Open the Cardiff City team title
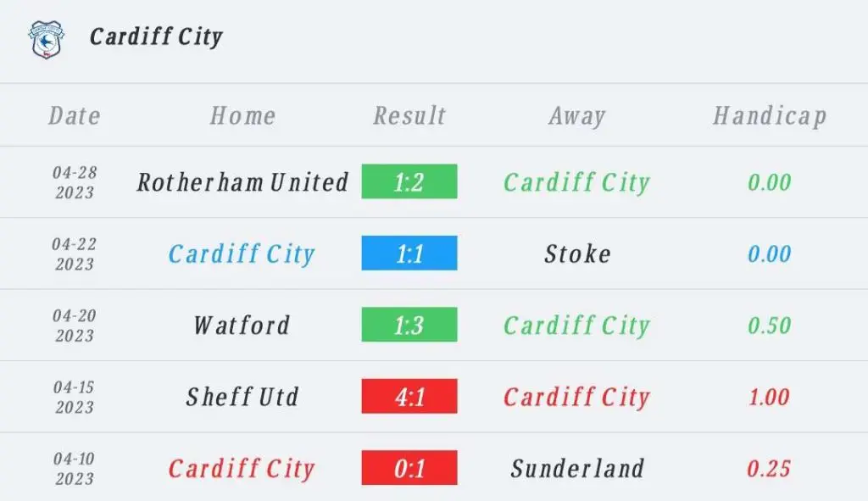The width and height of the screenshot is (868, 501). click(156, 37)
